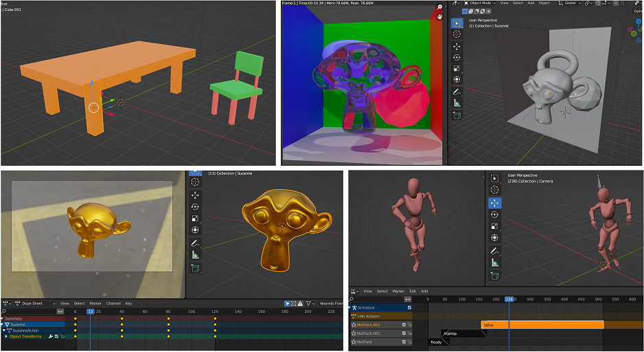Screen dimensions: 644x352
Task: Click the wrench icon on Object Transforms row
Action: coord(51,336)
